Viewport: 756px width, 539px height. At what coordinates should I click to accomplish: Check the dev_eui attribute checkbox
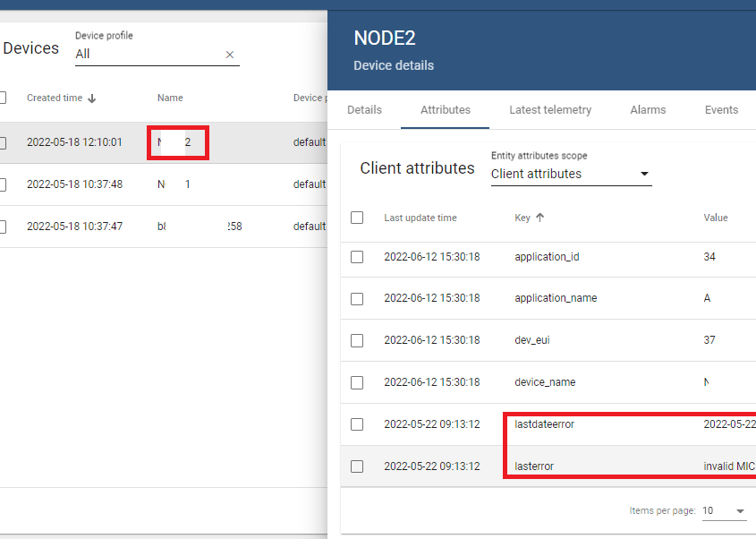point(357,340)
